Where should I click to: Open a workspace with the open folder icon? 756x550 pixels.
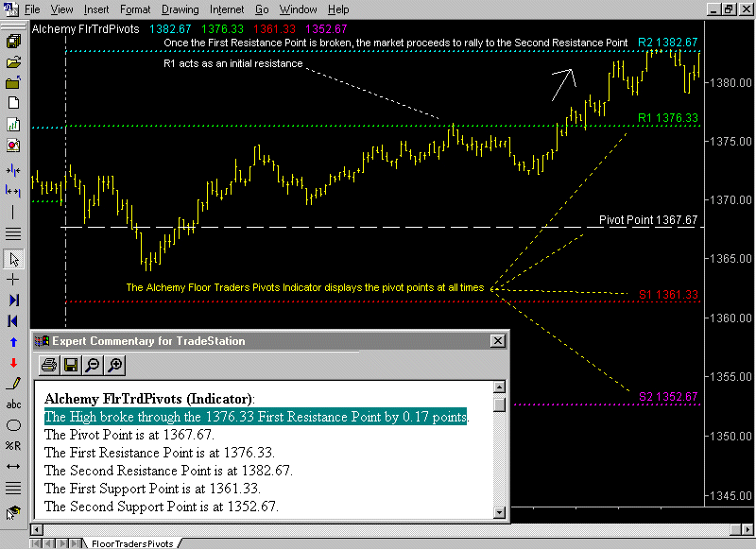click(13, 62)
